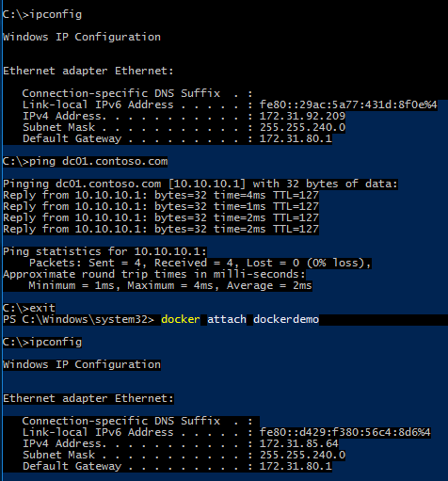
Task: Click the first Default Gateway 172.31.80.1 value
Action: pyautogui.click(x=296, y=138)
